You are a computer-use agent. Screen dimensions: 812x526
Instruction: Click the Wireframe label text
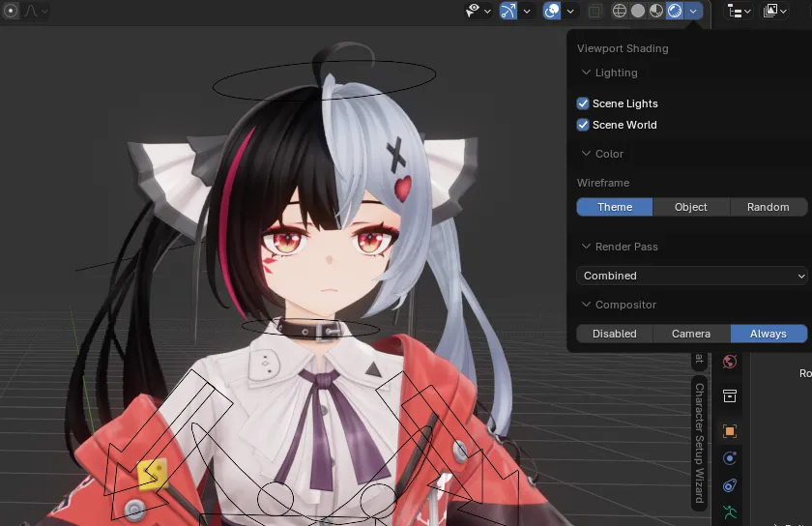(603, 183)
